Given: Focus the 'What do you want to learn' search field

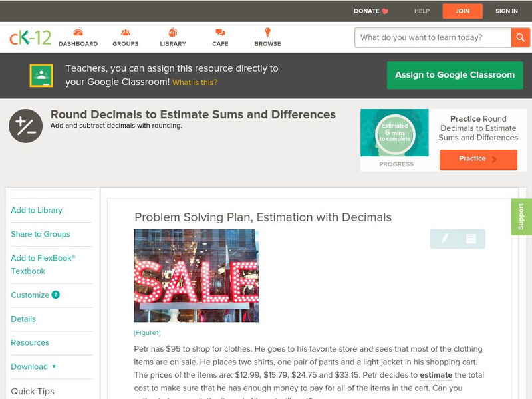Looking at the screenshot, I should [x=432, y=37].
